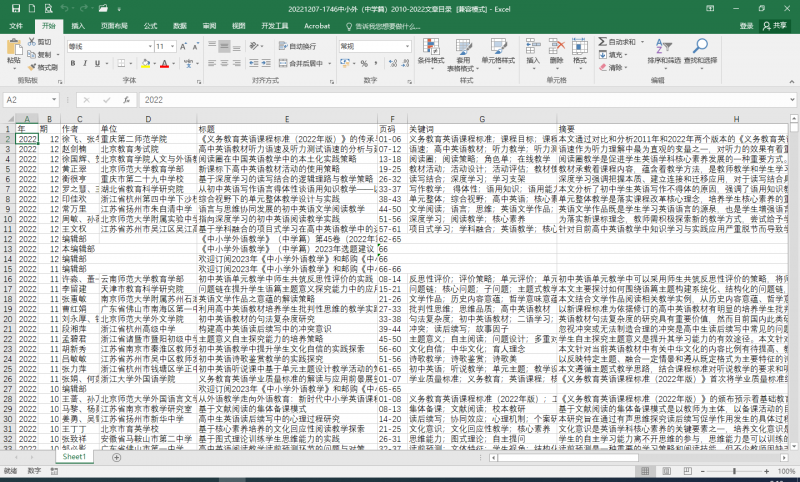Switch to the Data tab
Viewport: 800px width, 482px height.
[180, 26]
